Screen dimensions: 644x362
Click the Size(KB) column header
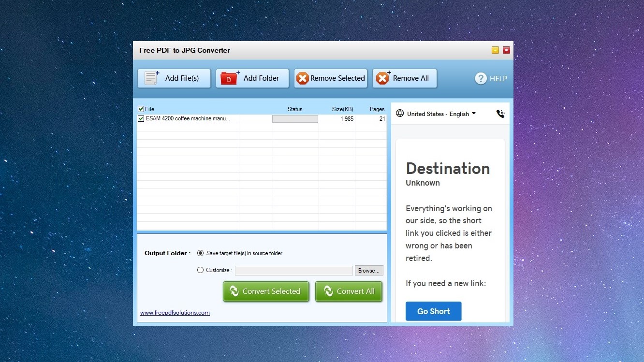tap(343, 109)
